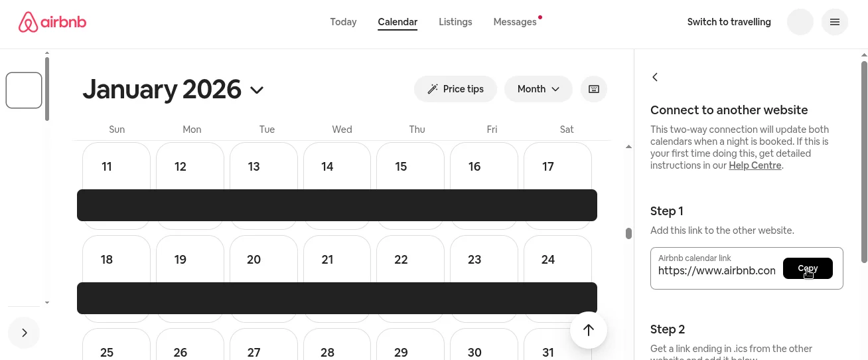The height and width of the screenshot is (360, 868).
Task: Open the Month view dropdown
Action: 538,89
